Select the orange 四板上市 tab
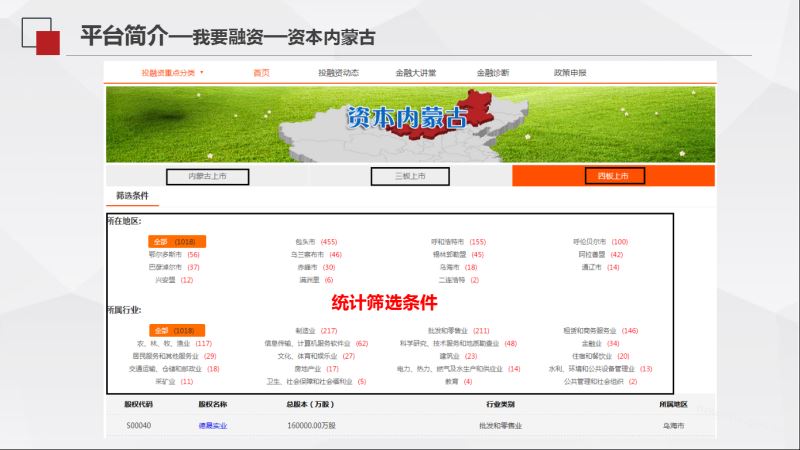The width and height of the screenshot is (800, 450). click(613, 176)
